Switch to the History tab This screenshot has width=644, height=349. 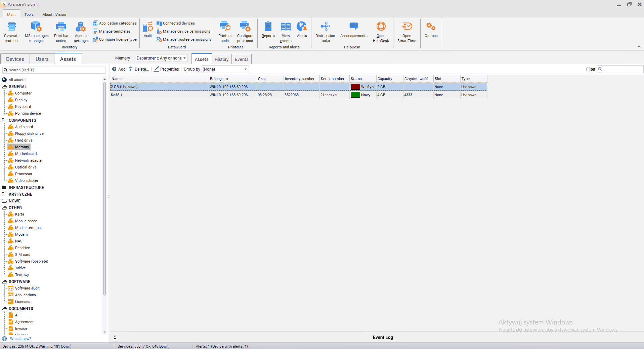tap(221, 60)
